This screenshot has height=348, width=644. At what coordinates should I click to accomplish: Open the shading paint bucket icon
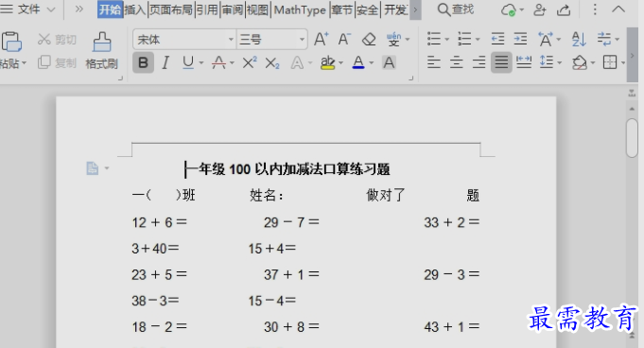(x=580, y=62)
